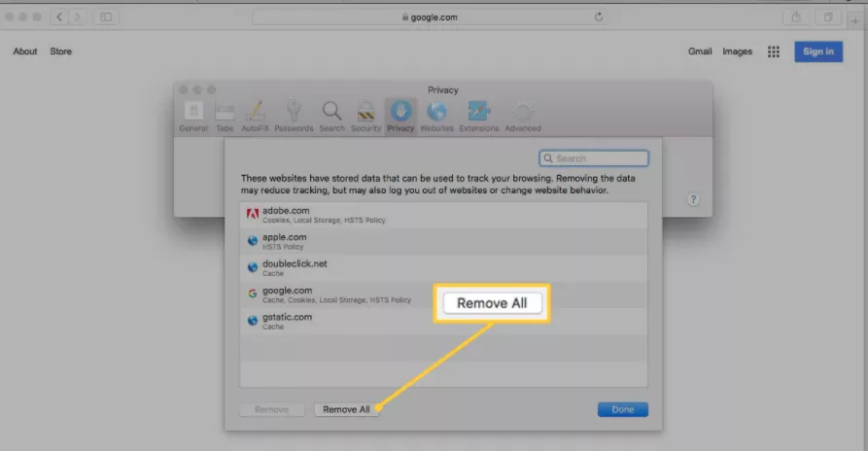Go back with Safari's back arrow
Image resolution: width=868 pixels, height=451 pixels.
[59, 17]
